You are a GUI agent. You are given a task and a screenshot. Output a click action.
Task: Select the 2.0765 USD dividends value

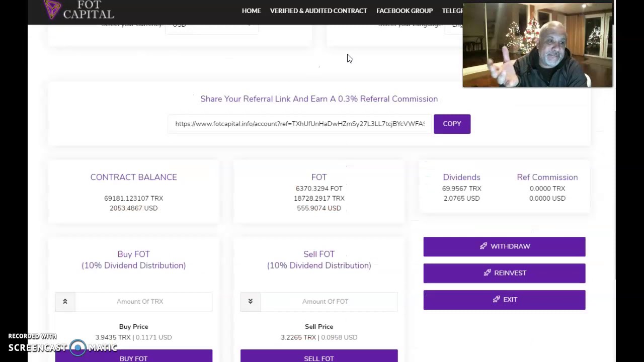click(461, 199)
